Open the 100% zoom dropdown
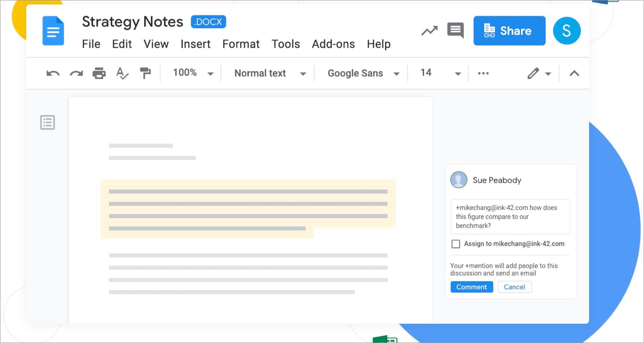The image size is (644, 343). coord(193,73)
